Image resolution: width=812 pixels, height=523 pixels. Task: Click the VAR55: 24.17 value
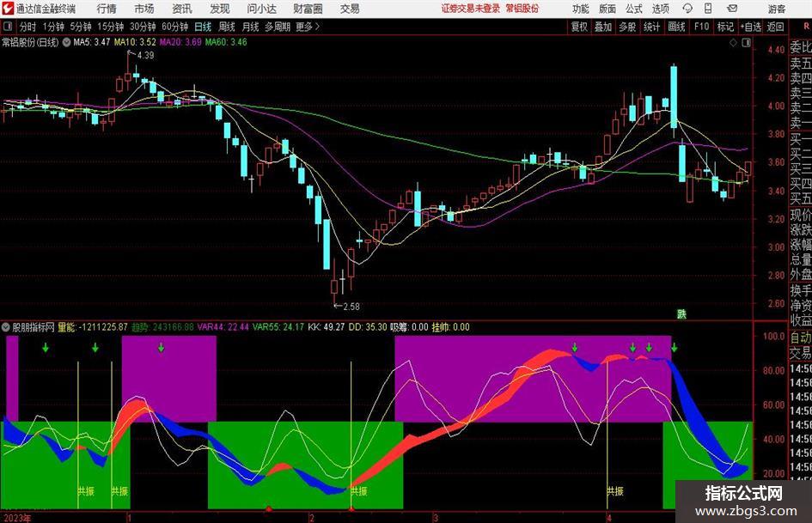coord(278,327)
